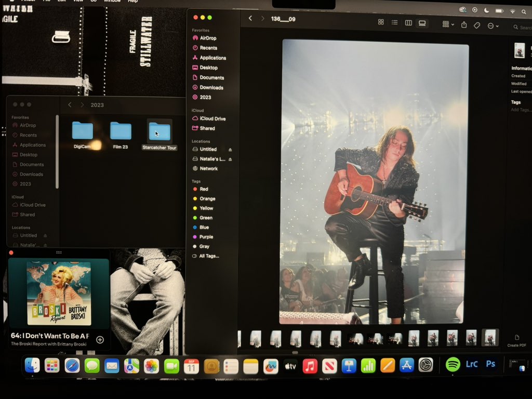Switch to icon view in 136__09 window
532x399 pixels.
[381, 22]
